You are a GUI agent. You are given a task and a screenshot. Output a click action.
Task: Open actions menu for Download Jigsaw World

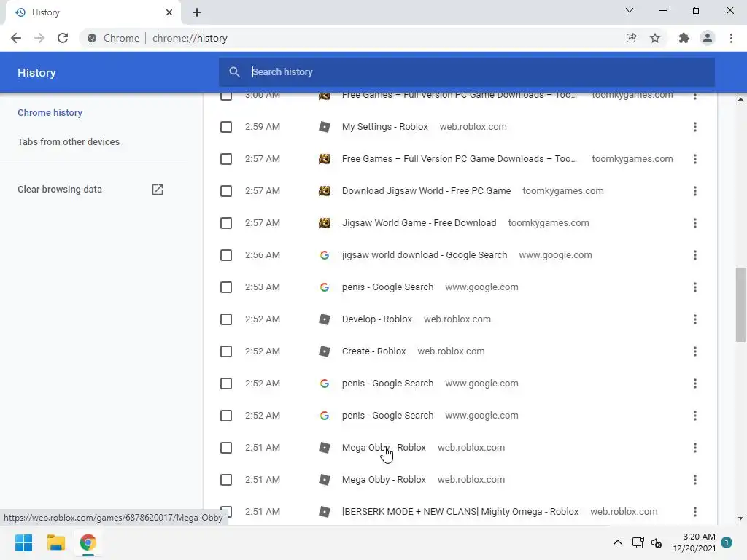pyautogui.click(x=695, y=191)
